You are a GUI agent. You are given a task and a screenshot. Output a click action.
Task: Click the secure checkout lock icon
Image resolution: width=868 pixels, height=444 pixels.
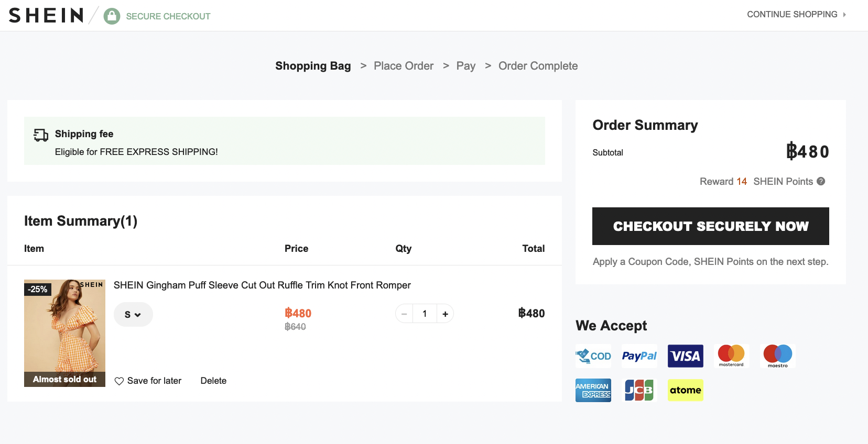[112, 16]
